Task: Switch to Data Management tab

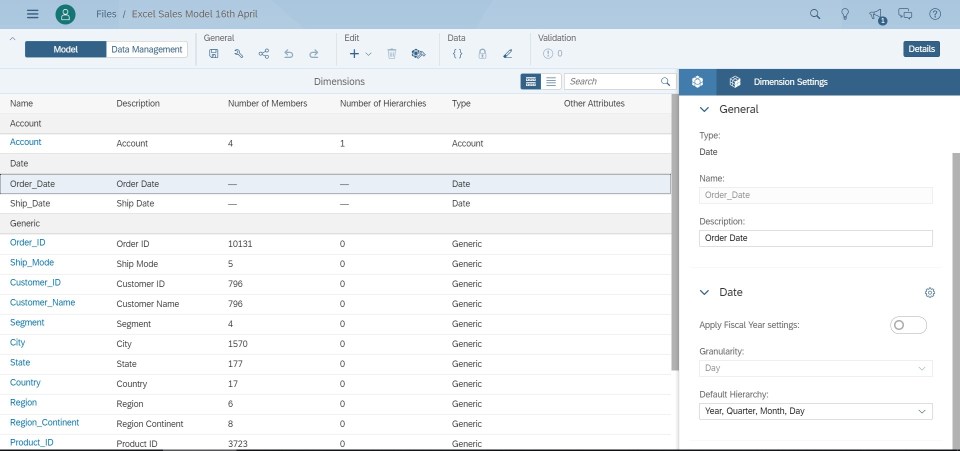Action: [x=147, y=49]
